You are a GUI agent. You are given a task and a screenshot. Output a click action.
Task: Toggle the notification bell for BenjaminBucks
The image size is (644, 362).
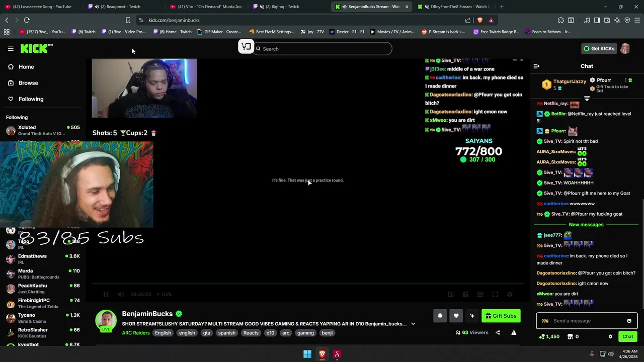coord(440,316)
